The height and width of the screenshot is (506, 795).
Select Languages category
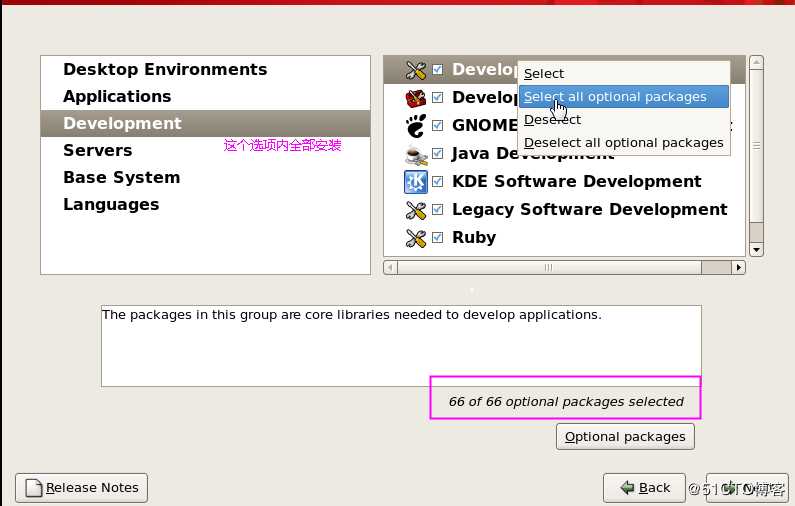[x=205, y=204]
